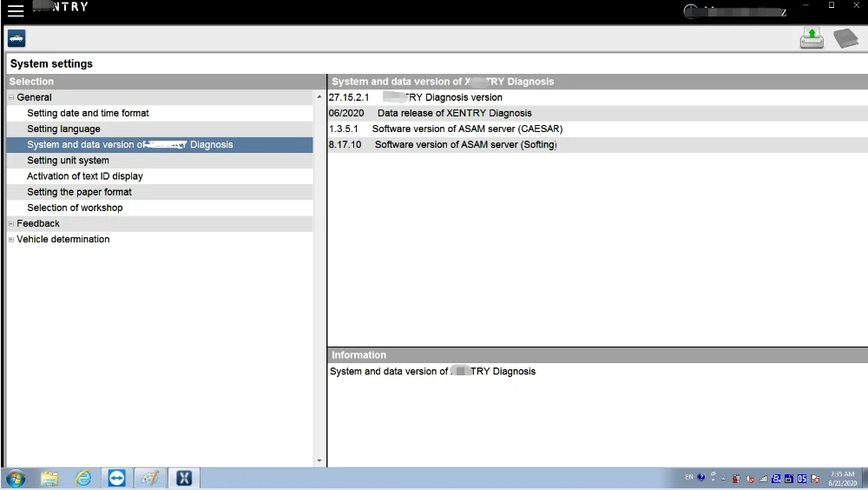Open the book icon in the top toolbar
The image size is (868, 490).
click(x=845, y=38)
